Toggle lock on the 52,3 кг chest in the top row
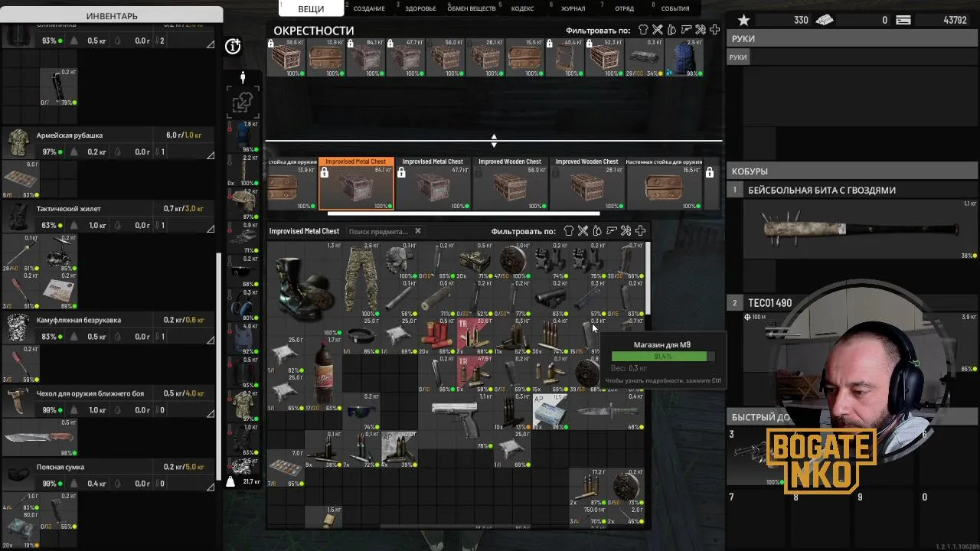Image resolution: width=980 pixels, height=551 pixels. 589,44
